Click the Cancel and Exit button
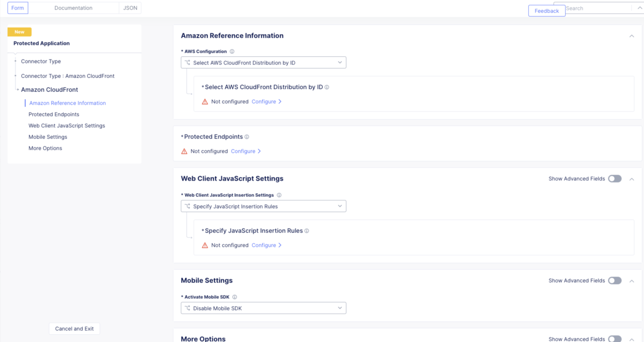The image size is (644, 342). pyautogui.click(x=74, y=329)
